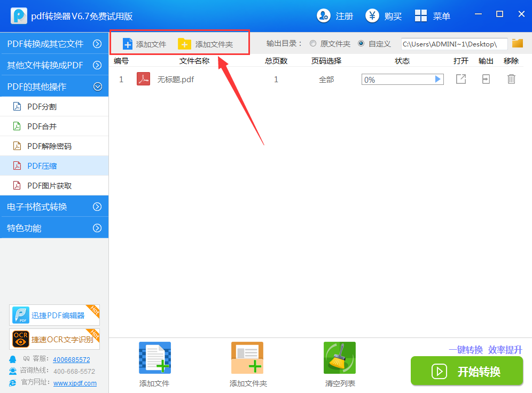Click the 开始转换 button
Image resolution: width=532 pixels, height=393 pixels.
[467, 371]
